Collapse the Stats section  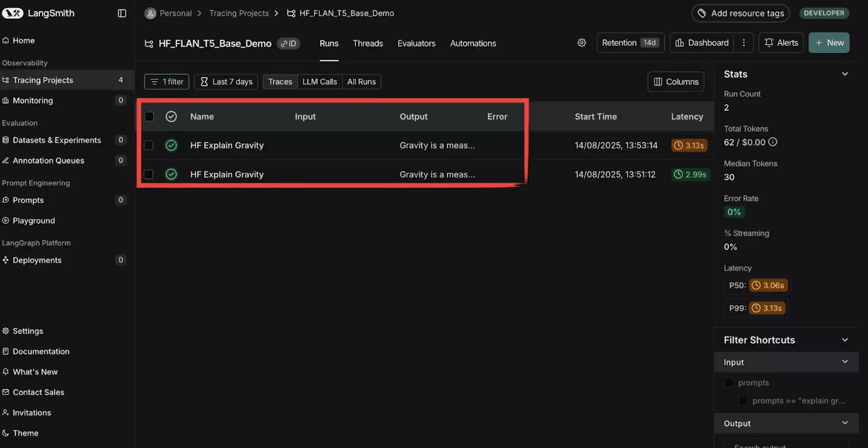coord(845,74)
